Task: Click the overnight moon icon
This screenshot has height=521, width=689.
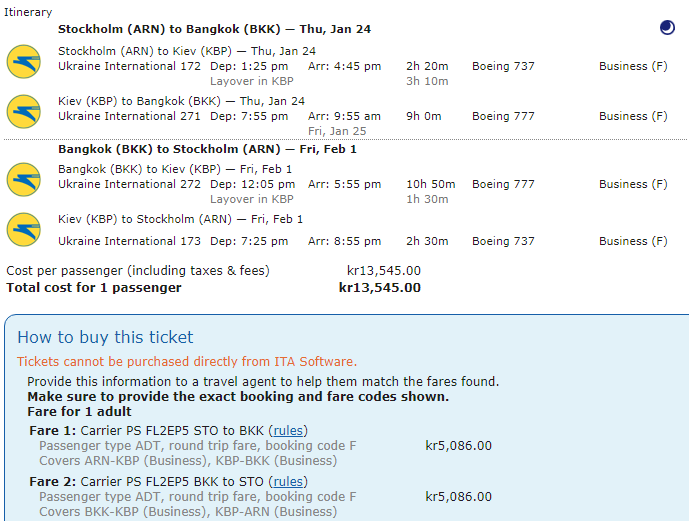Action: click(x=667, y=28)
